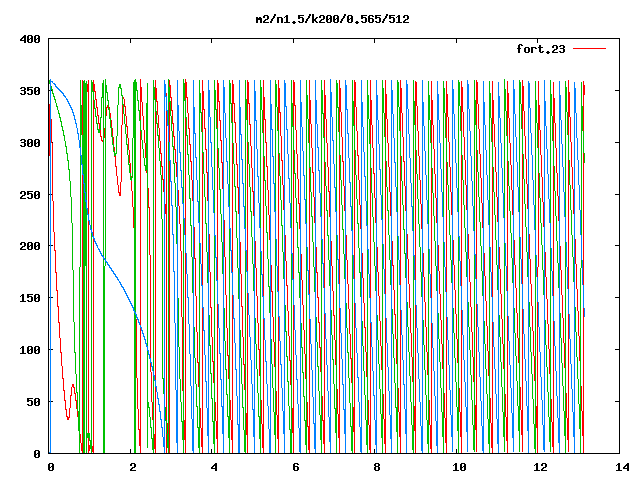Click the red legend line sample
Image resolution: width=640 pixels, height=480 pixels.
click(589, 49)
